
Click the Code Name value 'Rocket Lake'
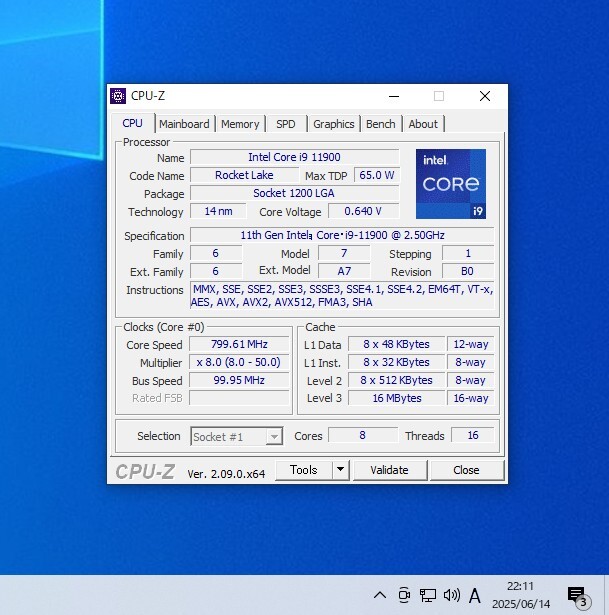click(x=244, y=175)
